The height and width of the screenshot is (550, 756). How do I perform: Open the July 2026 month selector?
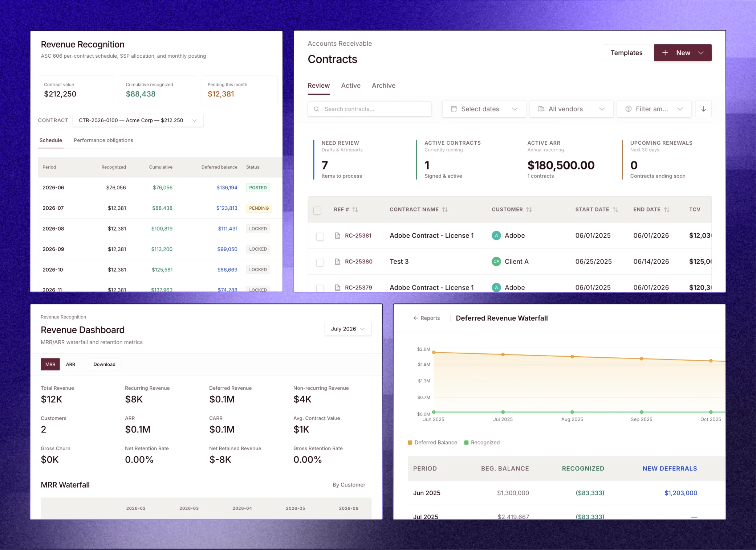(x=348, y=329)
